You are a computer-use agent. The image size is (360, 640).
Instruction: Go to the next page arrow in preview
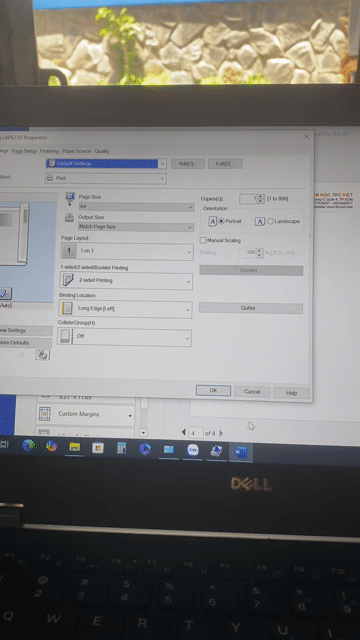pos(221,433)
